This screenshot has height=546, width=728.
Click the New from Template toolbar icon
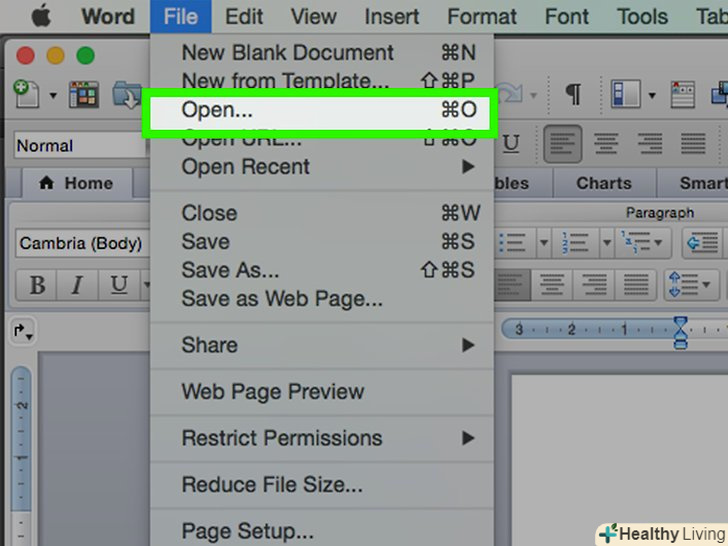[x=84, y=94]
